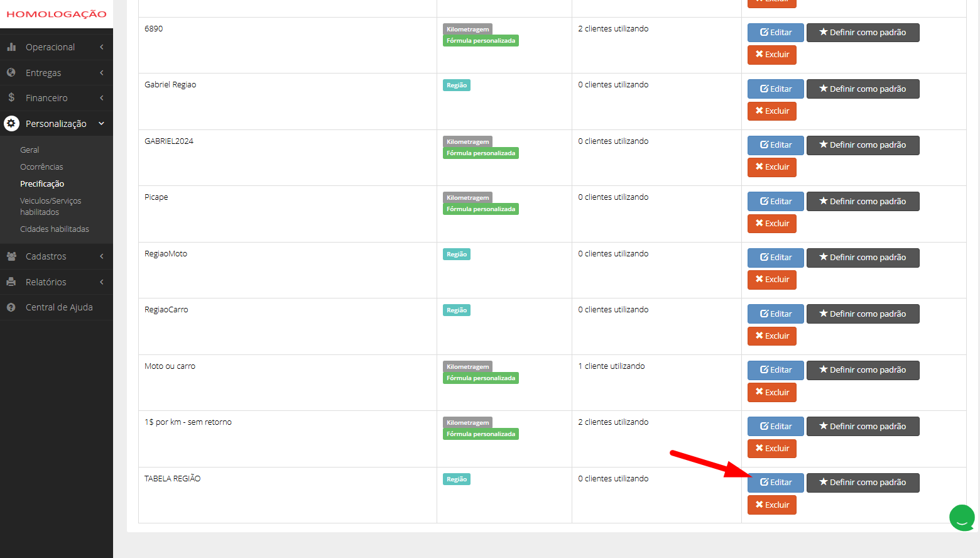This screenshot has width=980, height=558.
Task: Open Cidades habilitadas submenu item
Action: click(55, 229)
